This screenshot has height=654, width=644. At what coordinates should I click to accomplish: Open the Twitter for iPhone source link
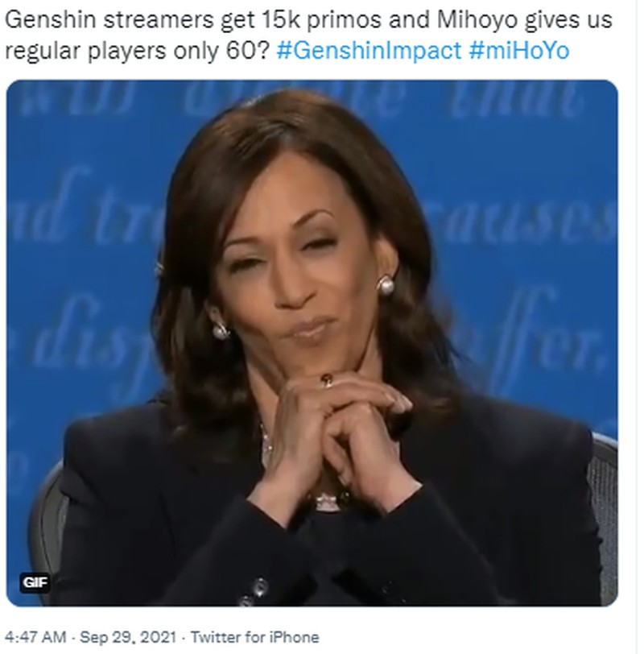click(254, 637)
